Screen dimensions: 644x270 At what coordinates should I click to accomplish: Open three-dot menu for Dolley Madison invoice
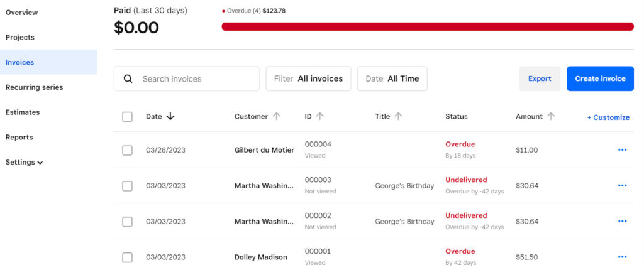622,257
